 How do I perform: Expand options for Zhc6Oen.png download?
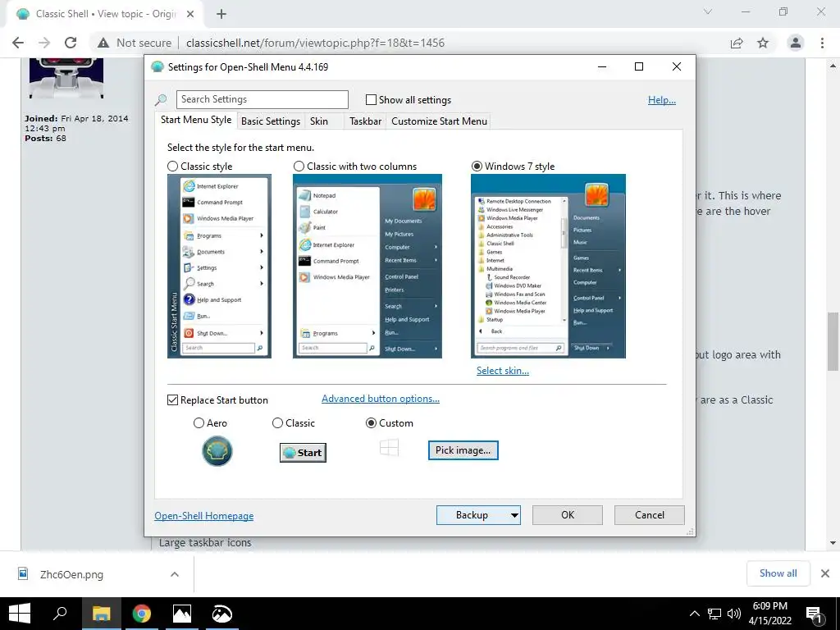[x=175, y=574]
